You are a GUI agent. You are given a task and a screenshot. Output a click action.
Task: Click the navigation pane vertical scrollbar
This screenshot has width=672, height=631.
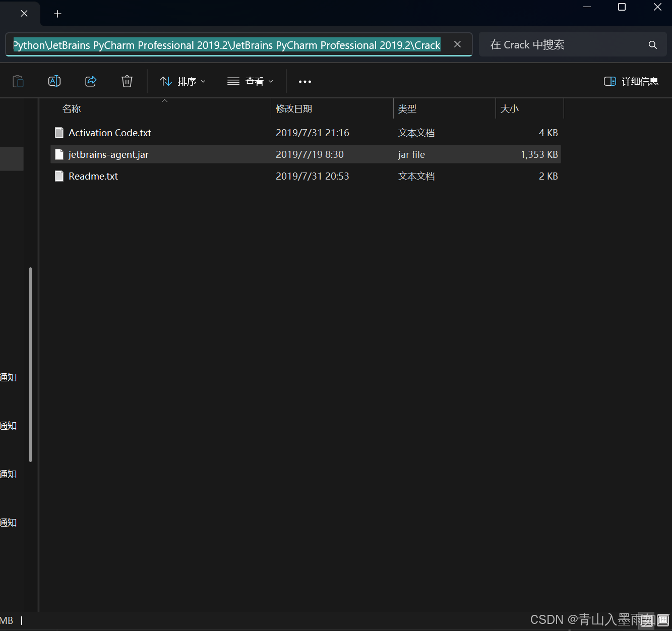30,364
